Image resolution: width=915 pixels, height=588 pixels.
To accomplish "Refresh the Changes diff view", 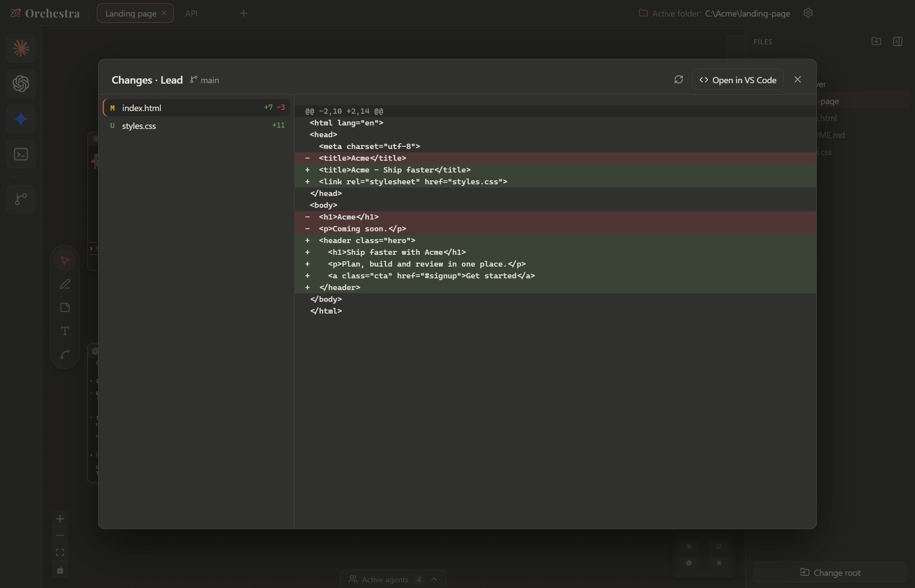I will click(678, 79).
